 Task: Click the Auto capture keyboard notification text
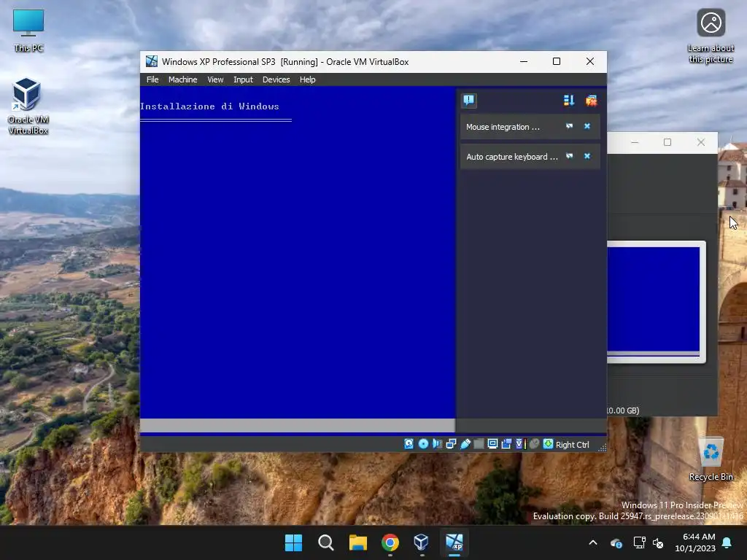(x=511, y=157)
